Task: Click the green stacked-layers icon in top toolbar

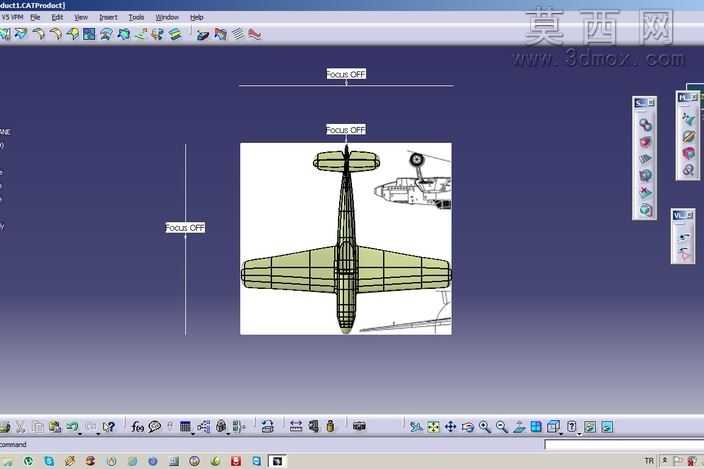Action: coord(175,34)
